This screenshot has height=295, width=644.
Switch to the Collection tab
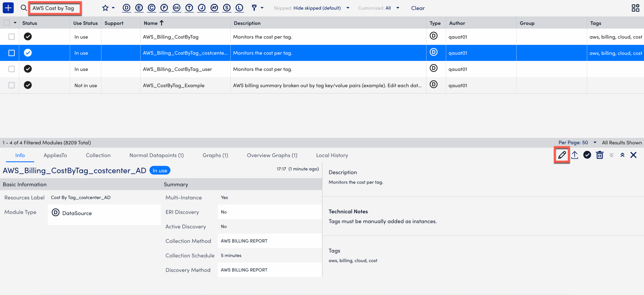(98, 155)
